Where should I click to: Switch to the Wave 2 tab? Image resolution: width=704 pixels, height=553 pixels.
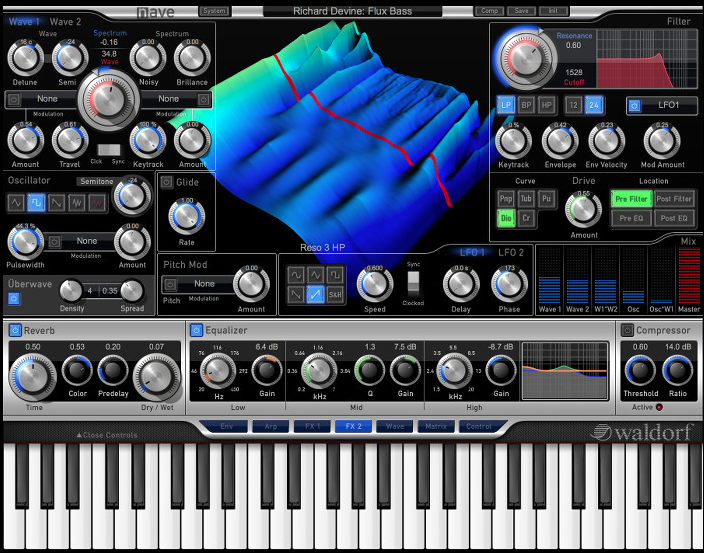point(66,22)
